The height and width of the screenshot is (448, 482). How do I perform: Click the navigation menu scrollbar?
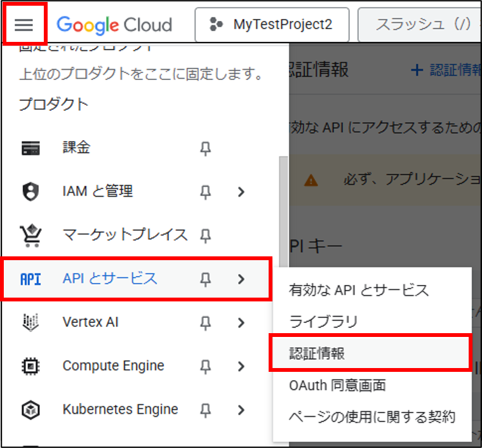[x=283, y=212]
